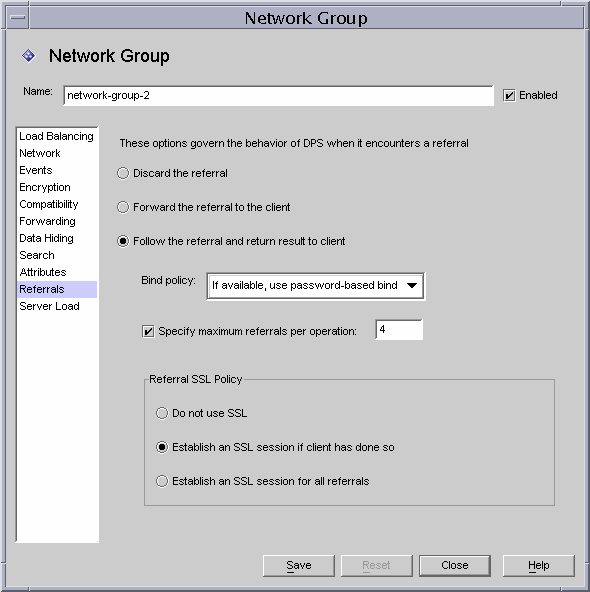The height and width of the screenshot is (592, 590).
Task: Select the Referrals section
Action: click(x=57, y=289)
